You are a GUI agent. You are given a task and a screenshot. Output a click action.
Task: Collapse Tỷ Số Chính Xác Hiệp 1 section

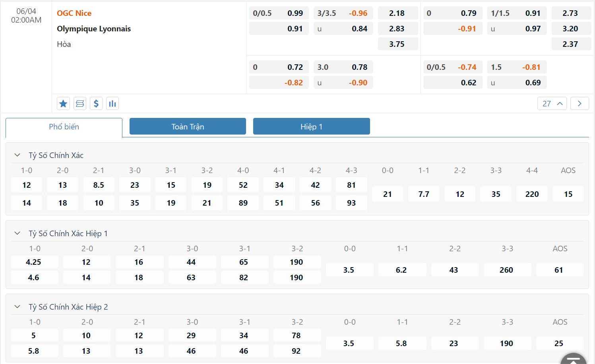click(x=17, y=233)
